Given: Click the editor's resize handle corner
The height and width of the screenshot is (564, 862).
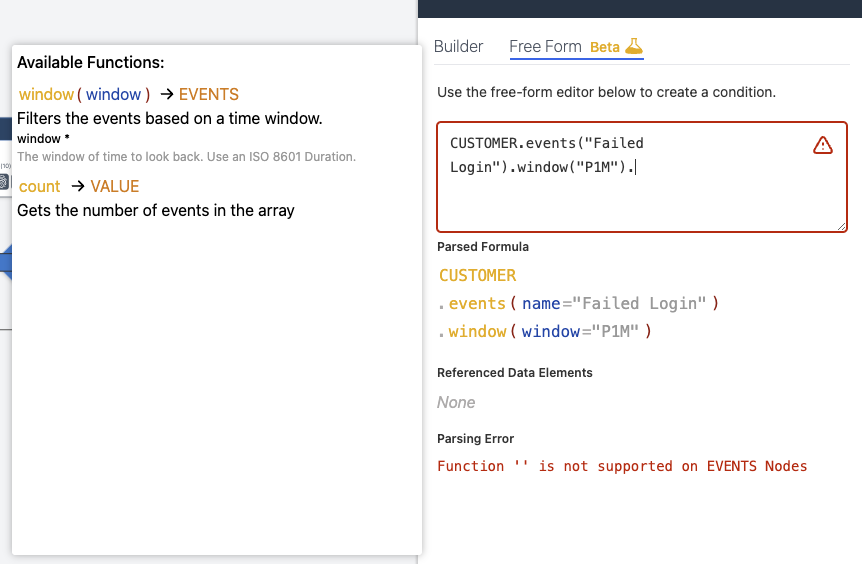Looking at the screenshot, I should 841,226.
